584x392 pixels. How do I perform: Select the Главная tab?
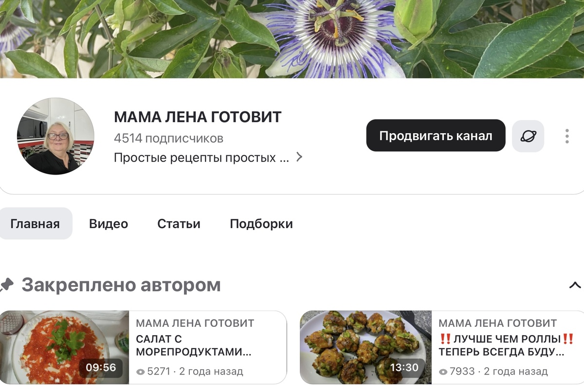(x=35, y=224)
